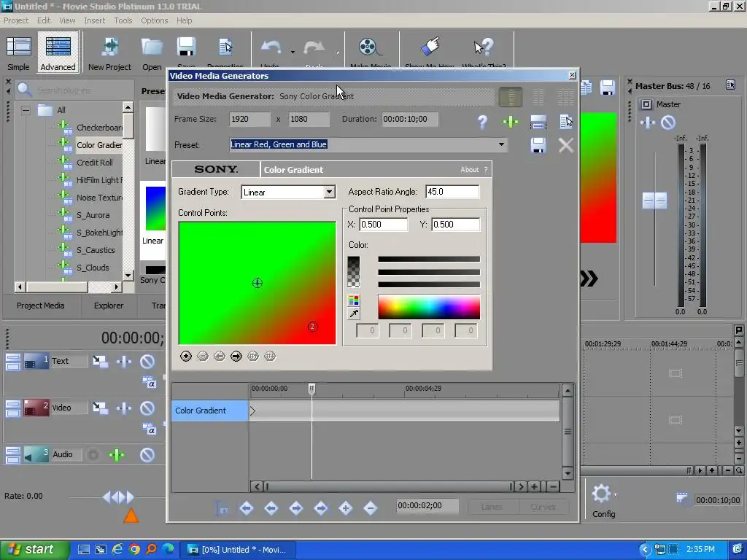Click the first keyframe diamond button
This screenshot has width=747, height=560.
pos(247,508)
